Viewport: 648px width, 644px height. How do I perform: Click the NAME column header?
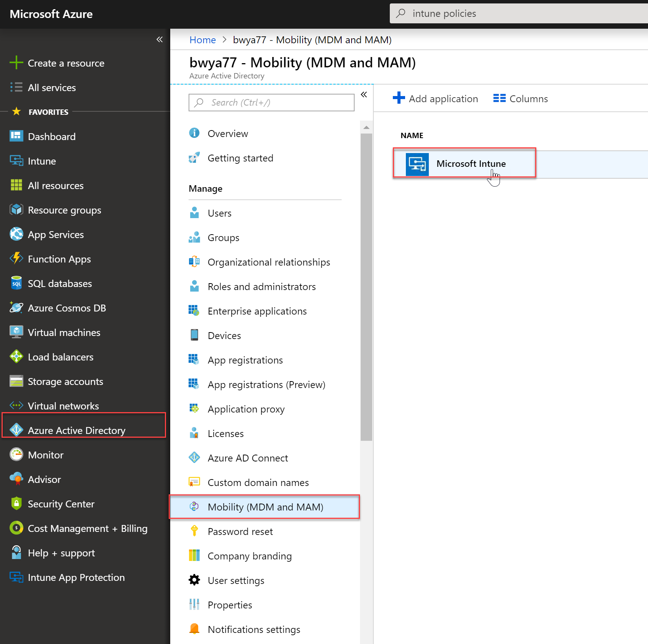coord(412,135)
